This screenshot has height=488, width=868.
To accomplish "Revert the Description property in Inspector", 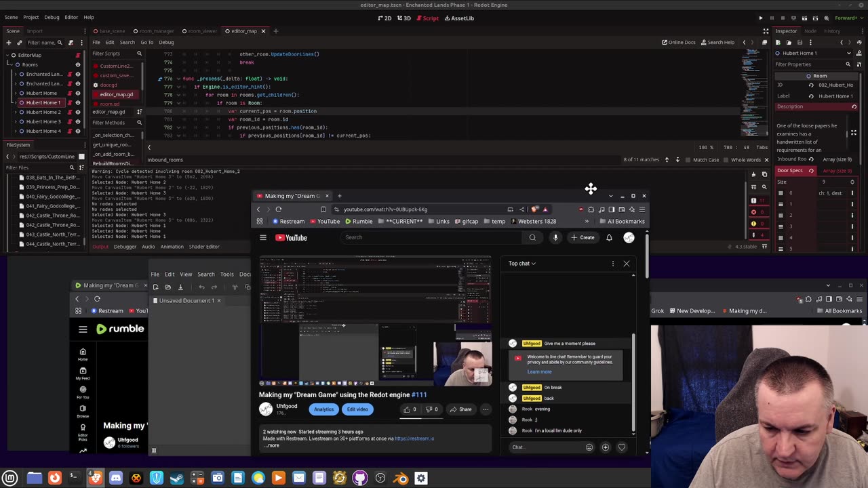I will pos(854,106).
